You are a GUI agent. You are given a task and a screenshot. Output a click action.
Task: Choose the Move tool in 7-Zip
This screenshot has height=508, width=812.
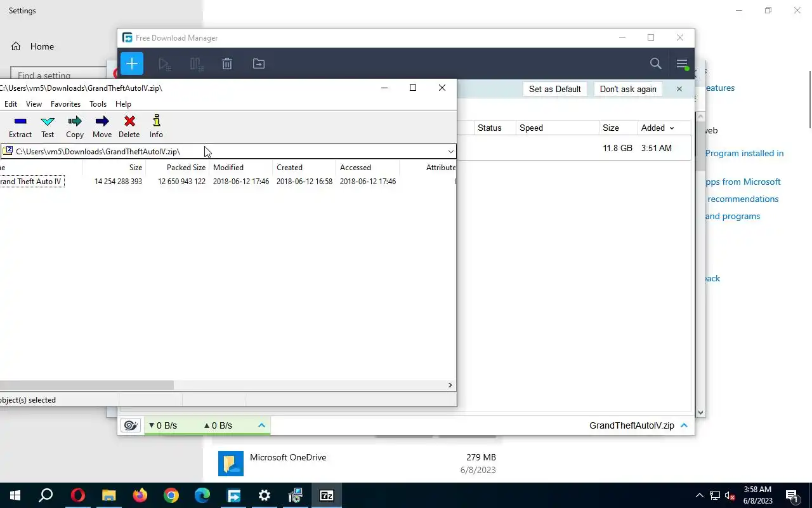click(x=102, y=126)
